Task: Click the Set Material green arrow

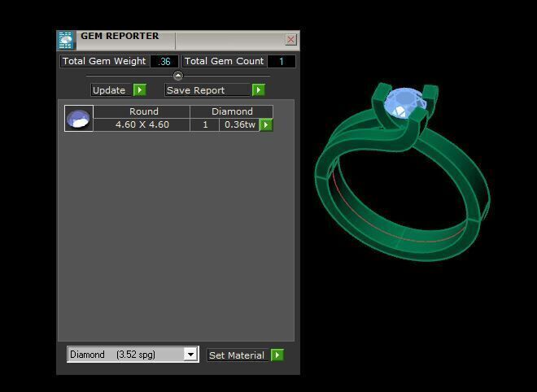Action: pos(277,355)
